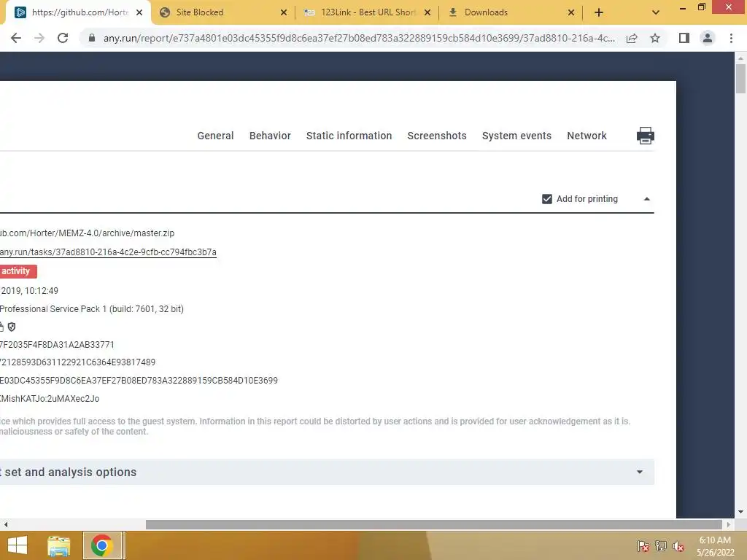Go to the General section
This screenshot has height=560, width=747.
coord(215,136)
